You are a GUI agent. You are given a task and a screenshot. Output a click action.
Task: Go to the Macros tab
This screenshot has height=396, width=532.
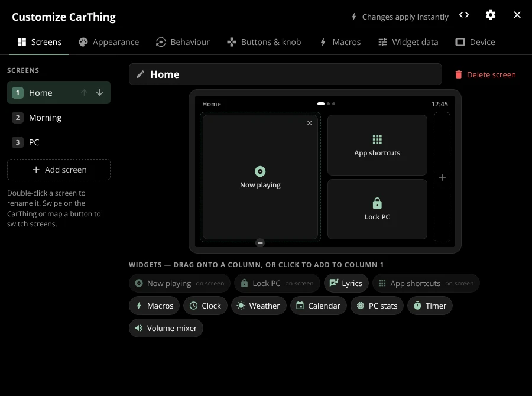[x=340, y=42]
